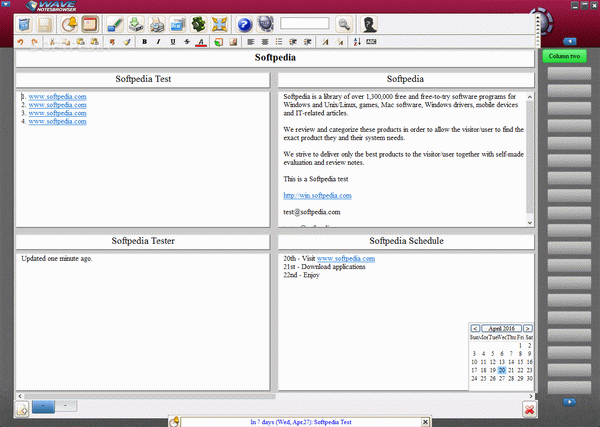The width and height of the screenshot is (600, 427).
Task: Click the reminder text In 7 days Softpedia Test
Action: point(301,422)
